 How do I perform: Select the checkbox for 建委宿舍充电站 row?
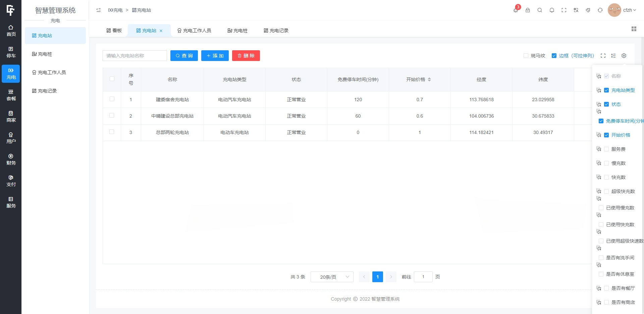pyautogui.click(x=112, y=99)
